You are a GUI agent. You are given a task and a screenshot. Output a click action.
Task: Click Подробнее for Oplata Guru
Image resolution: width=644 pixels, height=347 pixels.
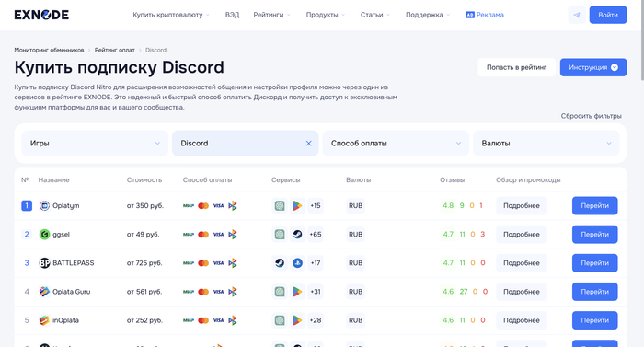pyautogui.click(x=522, y=292)
